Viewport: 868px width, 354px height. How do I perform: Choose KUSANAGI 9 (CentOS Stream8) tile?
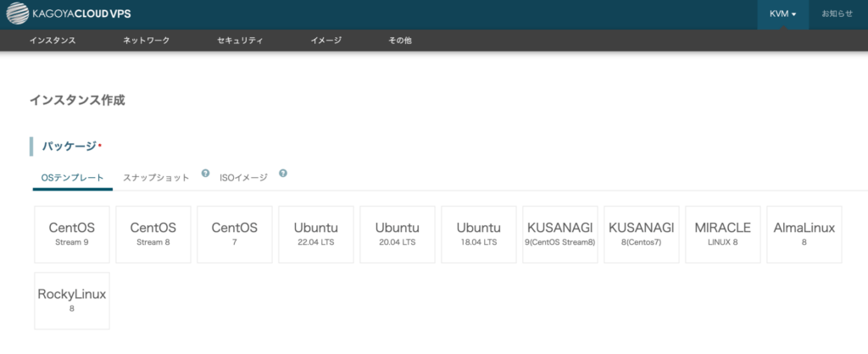coord(560,235)
